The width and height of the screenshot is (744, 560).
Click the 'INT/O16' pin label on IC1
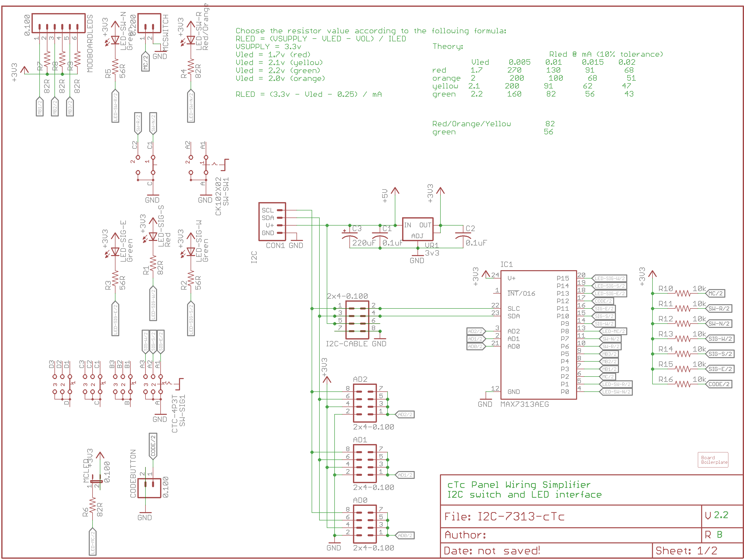click(521, 293)
